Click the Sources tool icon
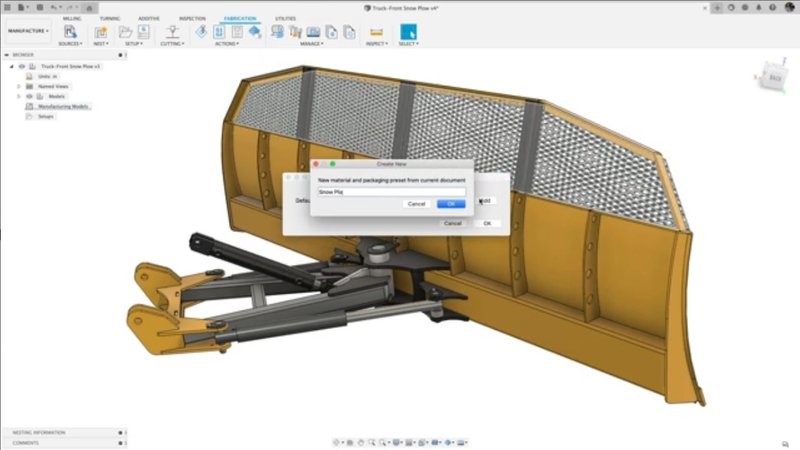This screenshot has height=450, width=800. tap(70, 32)
